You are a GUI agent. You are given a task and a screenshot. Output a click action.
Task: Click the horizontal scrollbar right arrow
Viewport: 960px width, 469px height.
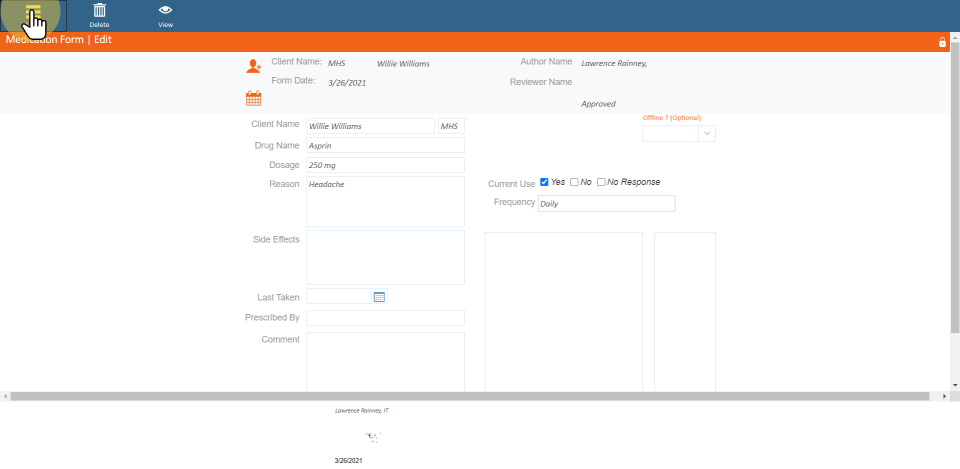coord(945,397)
